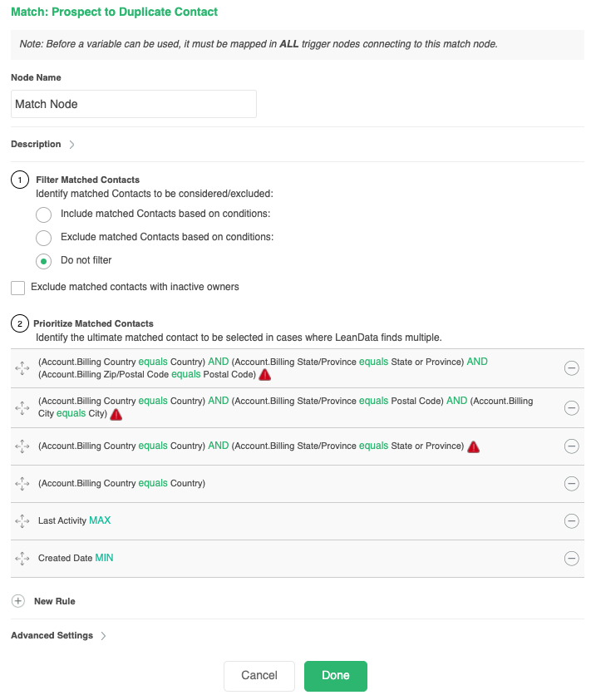Click warning icon on State or Province rule
This screenshot has width=596, height=700.
[473, 446]
